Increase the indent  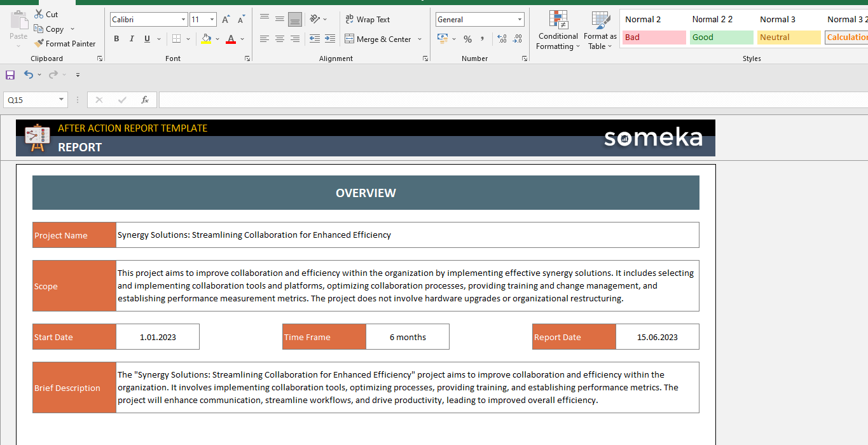(x=330, y=39)
